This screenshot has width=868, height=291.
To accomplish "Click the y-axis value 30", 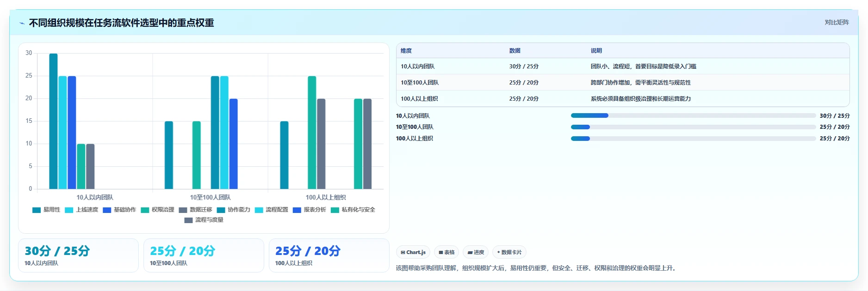I will (29, 53).
